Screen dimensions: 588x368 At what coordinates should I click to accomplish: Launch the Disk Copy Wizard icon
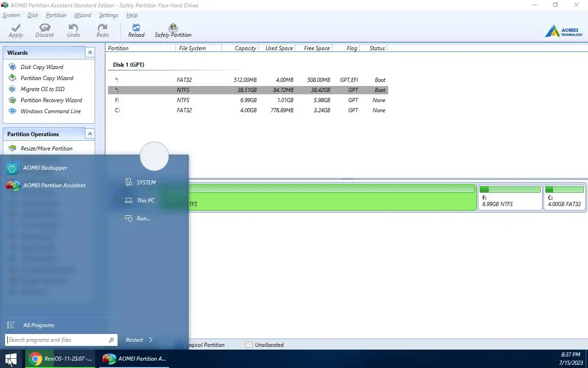12,67
